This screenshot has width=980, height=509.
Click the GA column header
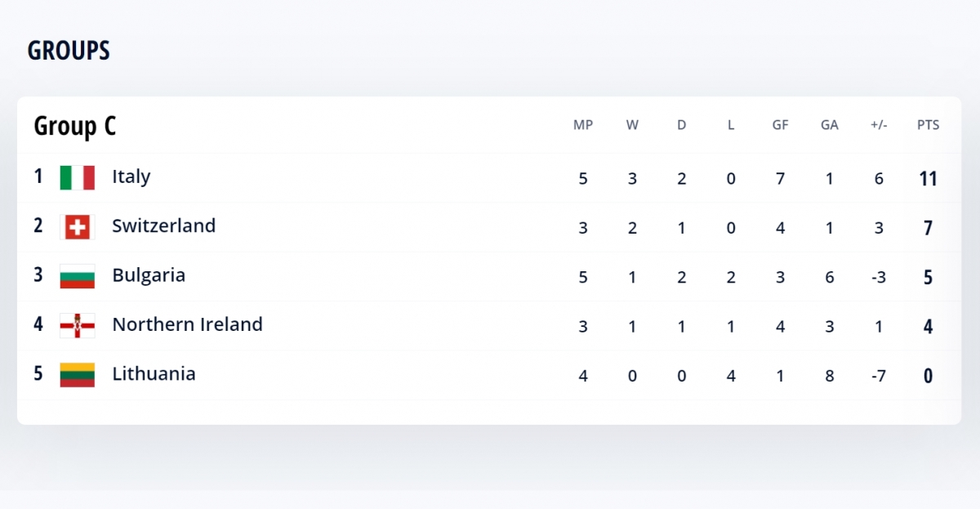pos(830,125)
